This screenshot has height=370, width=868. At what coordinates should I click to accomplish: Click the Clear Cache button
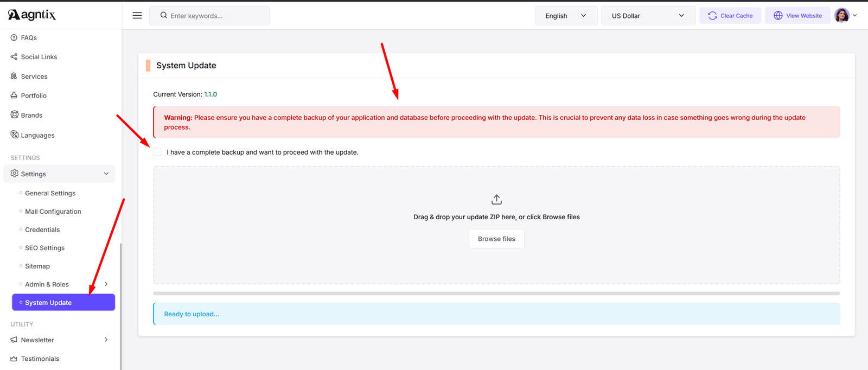pyautogui.click(x=730, y=16)
